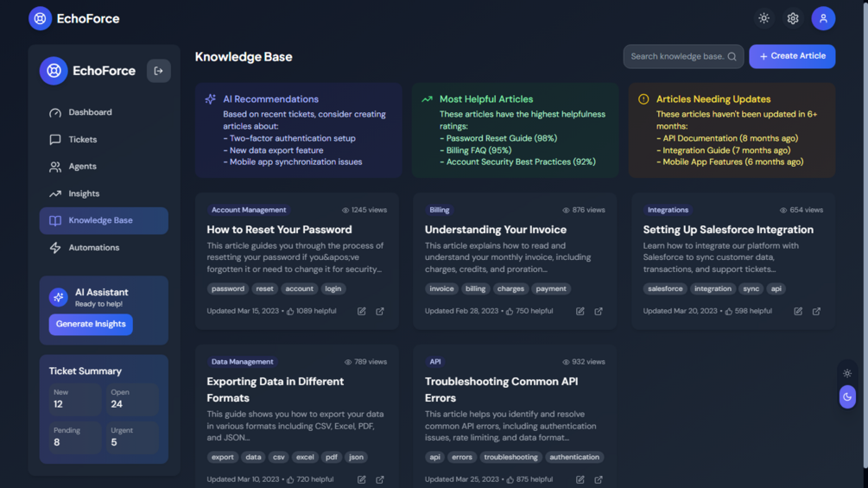Open settings via the gear icon
Screen dimensions: 868x488
[x=793, y=18]
